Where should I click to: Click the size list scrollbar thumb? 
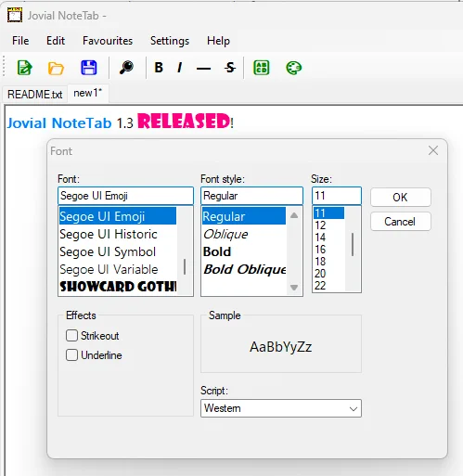(x=353, y=244)
